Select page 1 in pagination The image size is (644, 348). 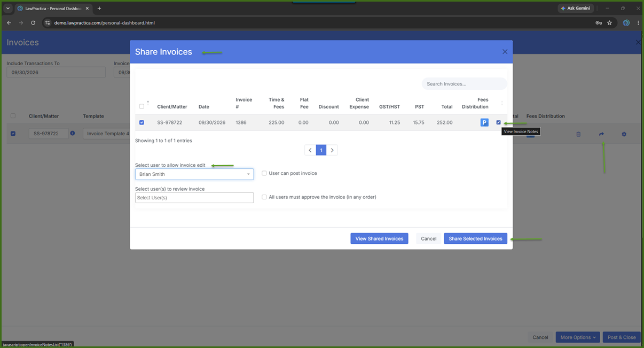321,150
